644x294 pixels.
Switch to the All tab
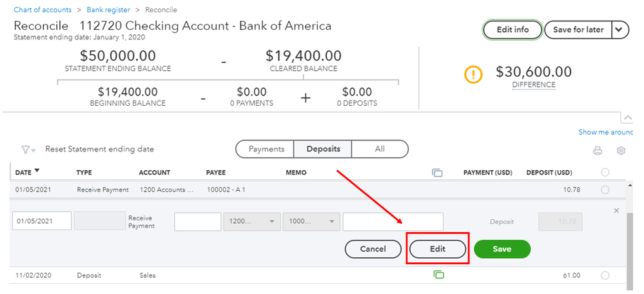380,149
